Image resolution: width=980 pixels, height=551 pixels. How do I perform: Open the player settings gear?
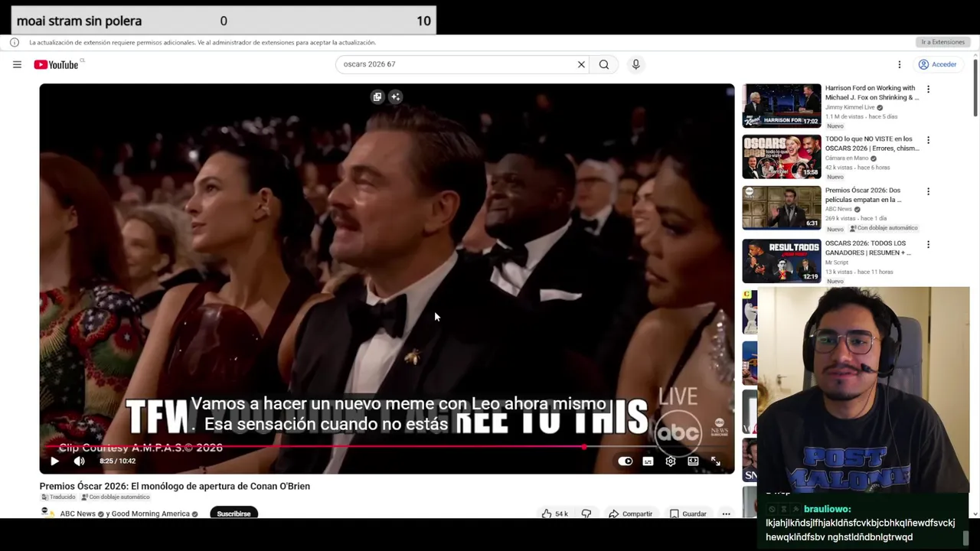click(x=671, y=461)
